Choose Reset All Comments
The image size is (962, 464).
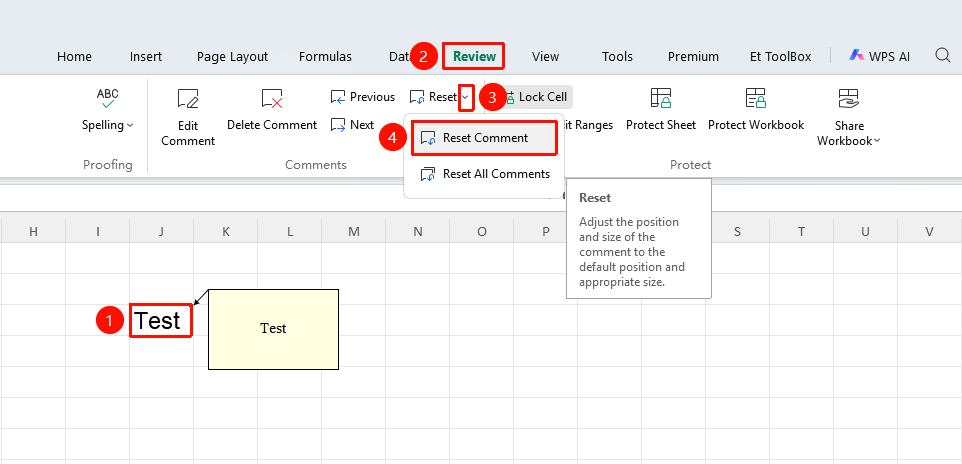tap(484, 174)
